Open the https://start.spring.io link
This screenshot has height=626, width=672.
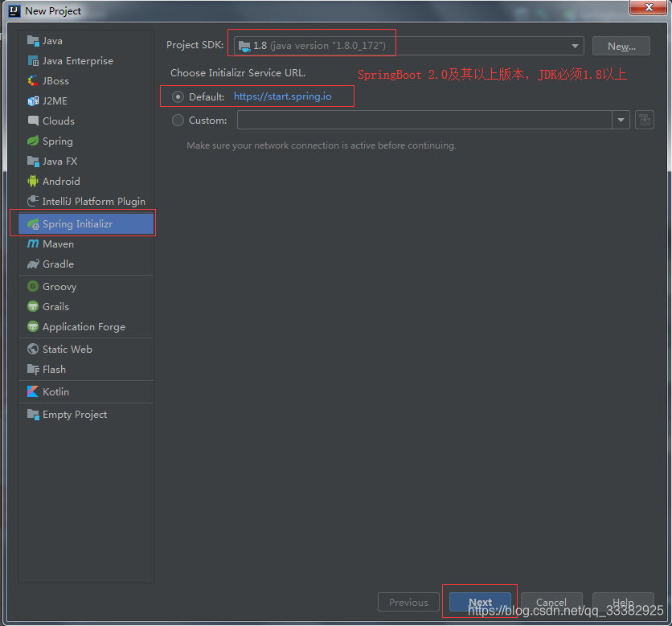click(282, 96)
